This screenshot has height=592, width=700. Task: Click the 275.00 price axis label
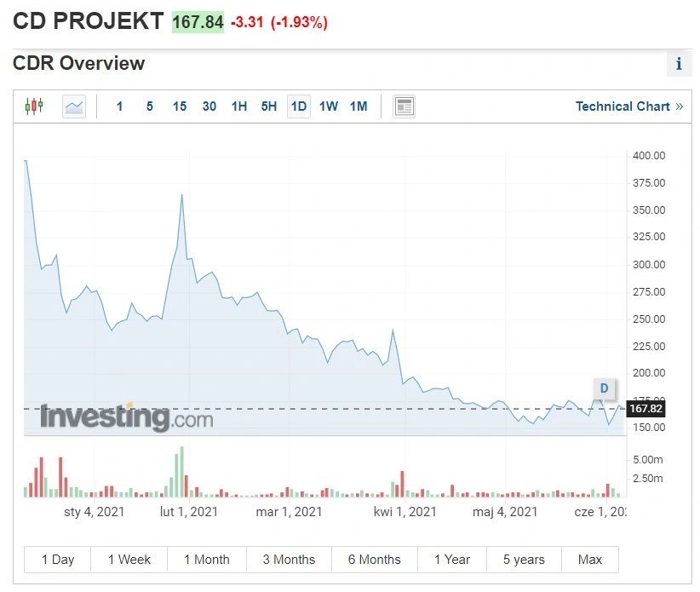[x=649, y=291]
